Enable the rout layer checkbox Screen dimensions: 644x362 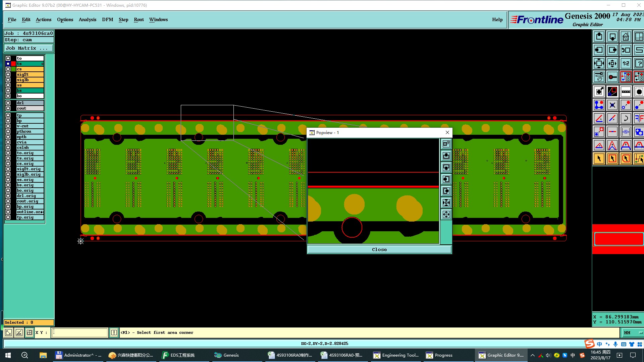point(8,108)
